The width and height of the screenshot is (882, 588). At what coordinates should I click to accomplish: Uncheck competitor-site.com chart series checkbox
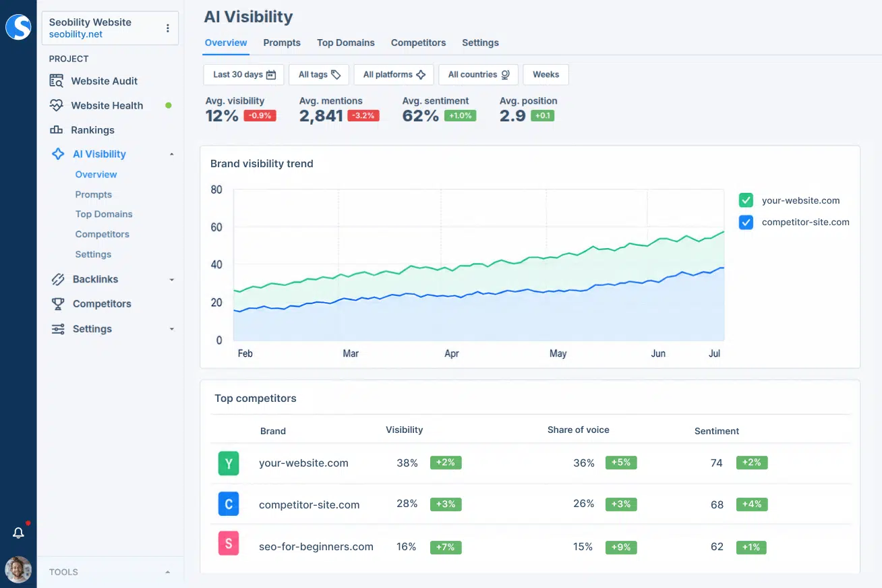[x=746, y=222]
